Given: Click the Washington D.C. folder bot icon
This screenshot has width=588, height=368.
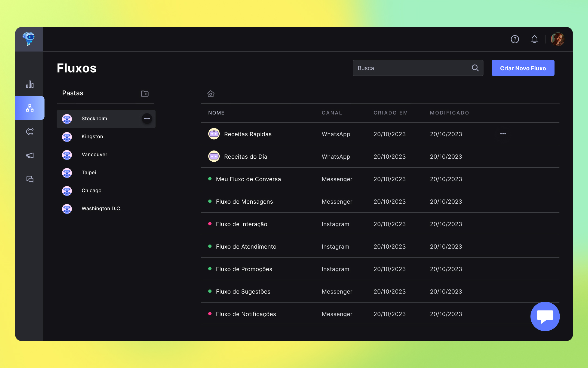Looking at the screenshot, I should point(67,209).
